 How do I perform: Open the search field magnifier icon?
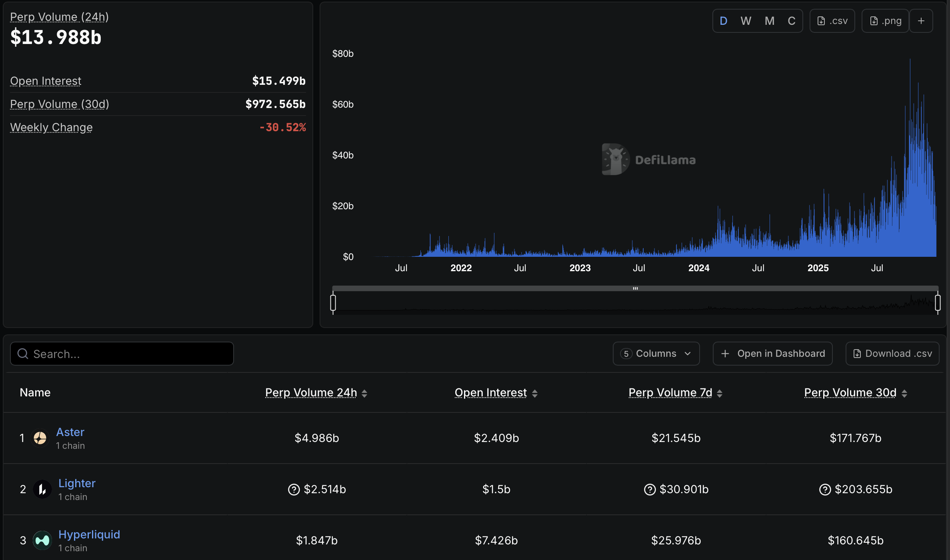22,354
